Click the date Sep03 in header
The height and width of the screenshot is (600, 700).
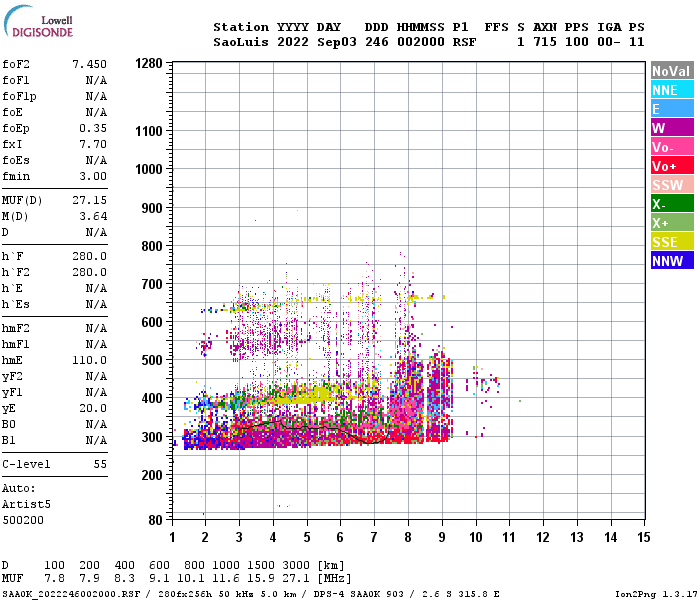[337, 42]
